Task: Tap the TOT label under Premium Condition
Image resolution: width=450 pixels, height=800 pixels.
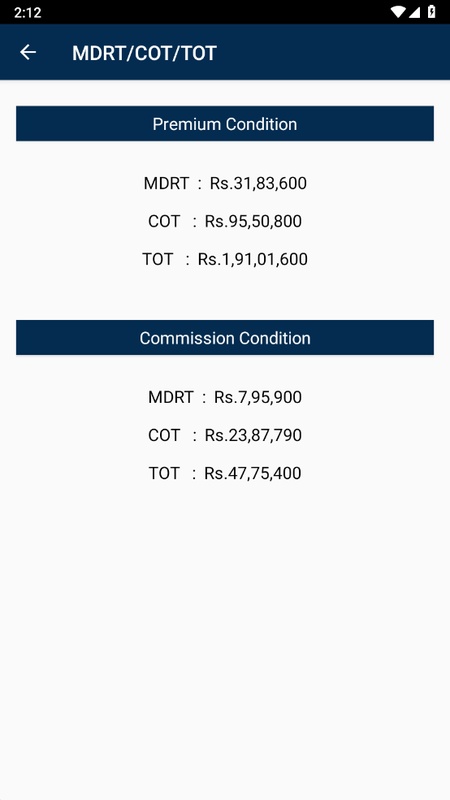Action: click(x=158, y=259)
